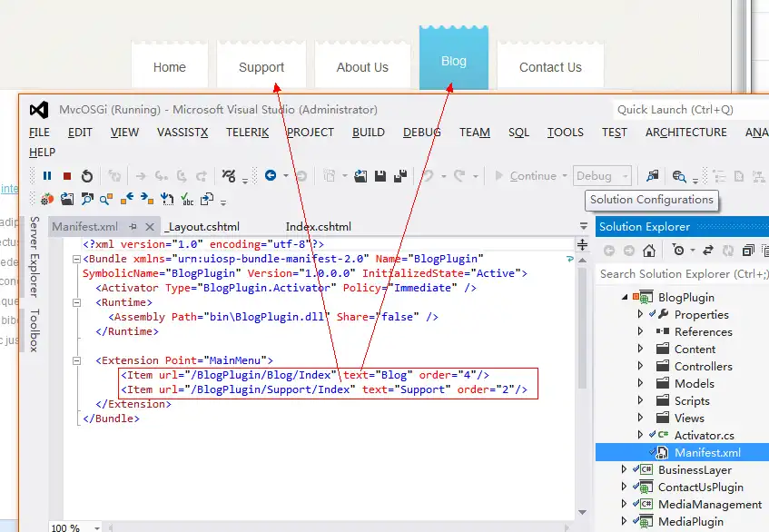
Task: Click the Open File toolbar icon
Action: click(x=360, y=175)
